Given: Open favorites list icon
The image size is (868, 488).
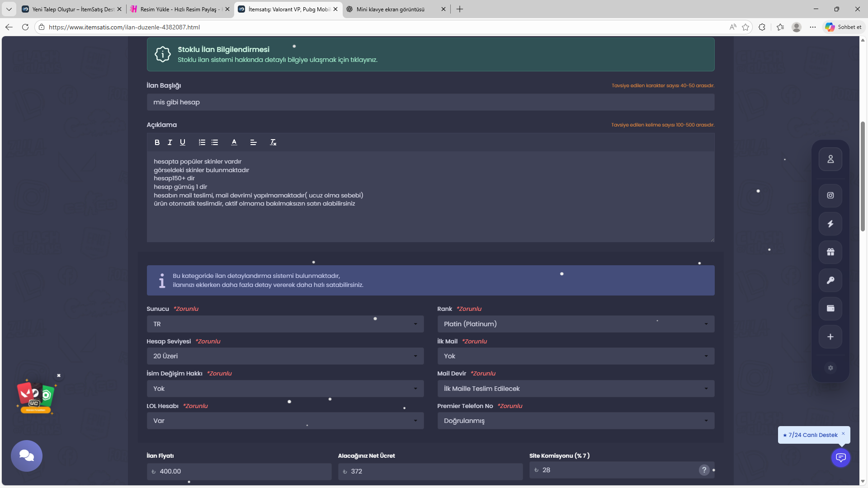Looking at the screenshot, I should point(780,27).
